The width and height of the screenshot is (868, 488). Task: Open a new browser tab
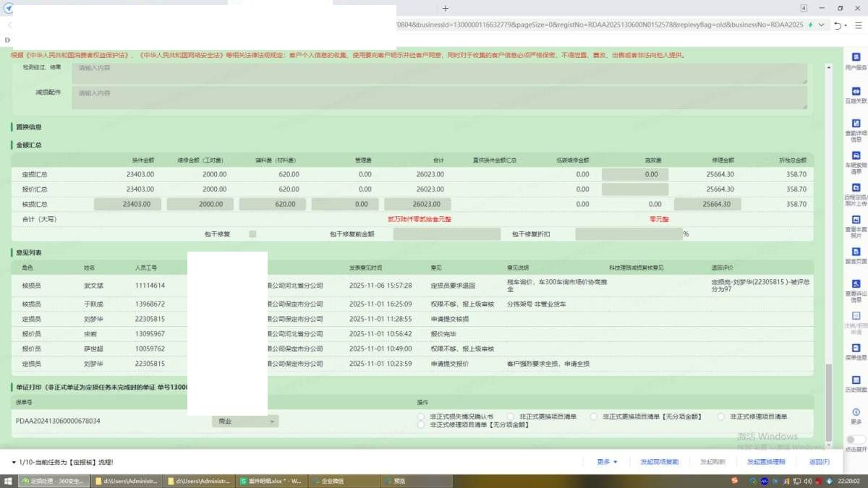(x=446, y=8)
